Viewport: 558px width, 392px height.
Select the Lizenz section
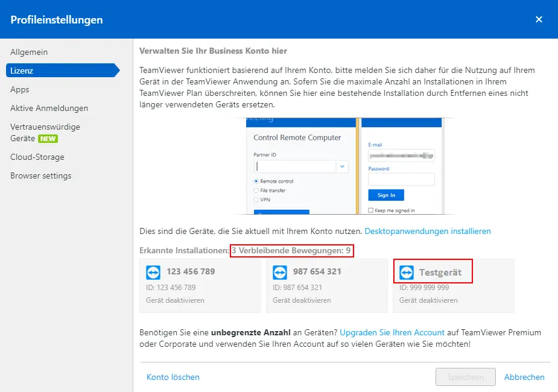(62, 71)
